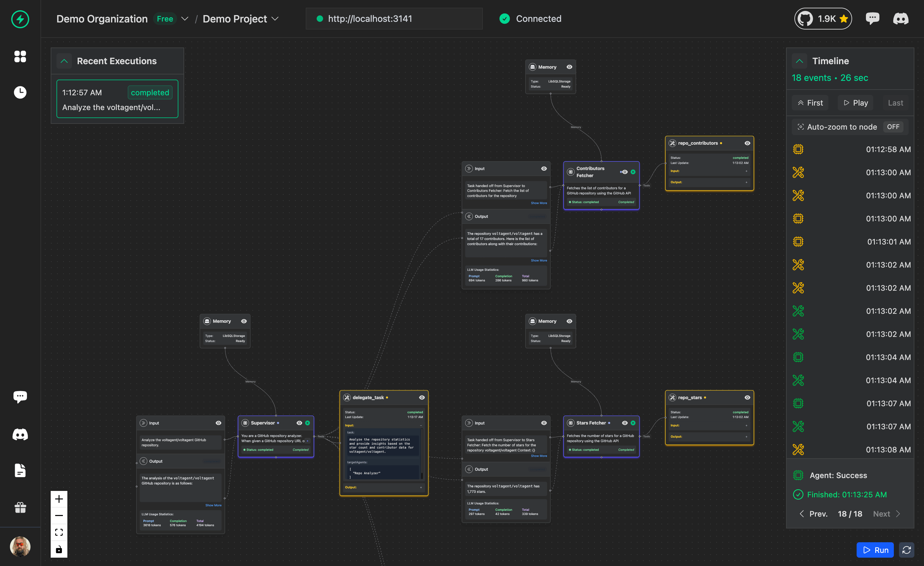The height and width of the screenshot is (566, 924).
Task: Jump to First timeline event
Action: [x=810, y=103]
